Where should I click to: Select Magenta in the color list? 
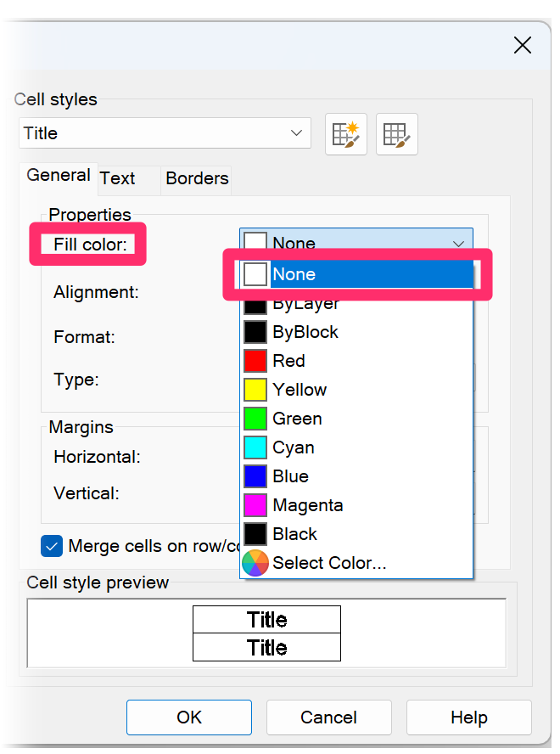click(x=356, y=505)
